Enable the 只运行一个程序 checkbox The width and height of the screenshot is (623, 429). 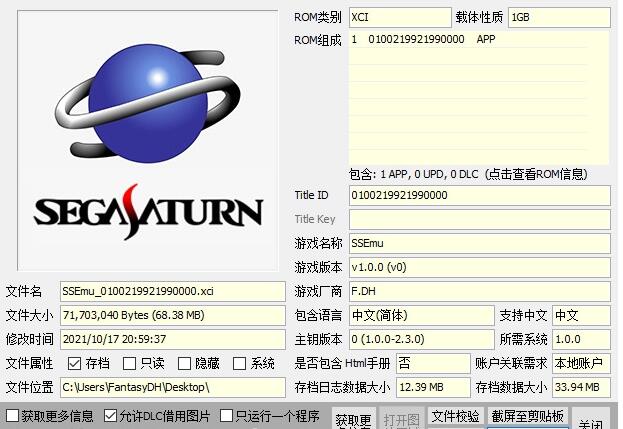226,416
